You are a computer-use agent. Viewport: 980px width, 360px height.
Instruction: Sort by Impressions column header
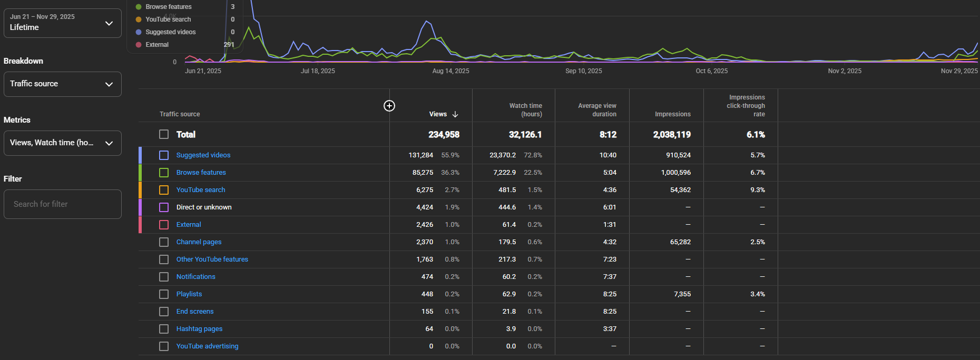[672, 114]
